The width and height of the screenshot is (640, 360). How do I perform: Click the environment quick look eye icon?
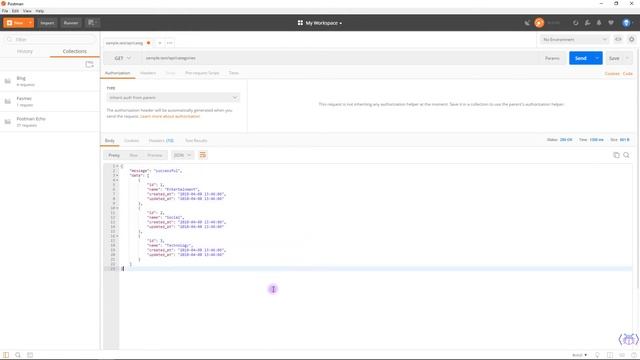point(618,40)
